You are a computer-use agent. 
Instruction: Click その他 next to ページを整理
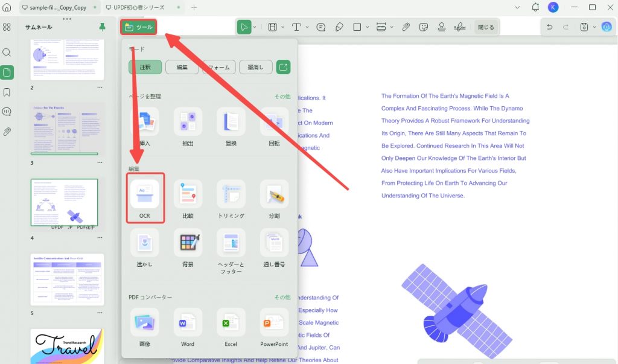[x=282, y=96]
